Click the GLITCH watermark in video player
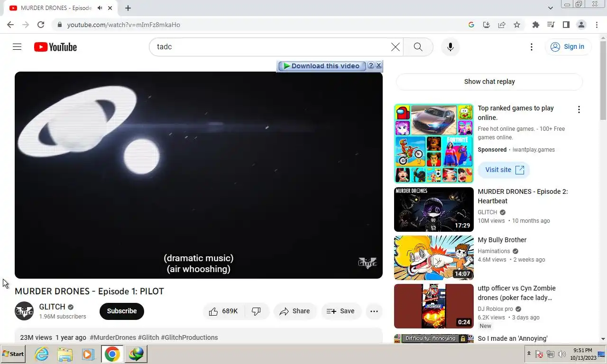The width and height of the screenshot is (607, 364). point(367,263)
